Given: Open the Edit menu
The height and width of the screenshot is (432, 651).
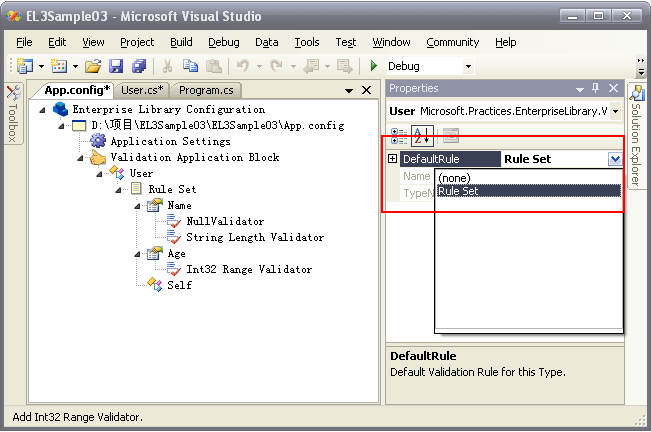Looking at the screenshot, I should pyautogui.click(x=57, y=42).
